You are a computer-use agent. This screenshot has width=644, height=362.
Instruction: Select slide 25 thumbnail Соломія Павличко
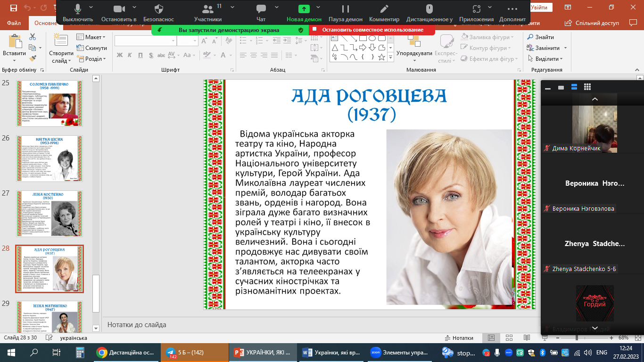(50, 103)
